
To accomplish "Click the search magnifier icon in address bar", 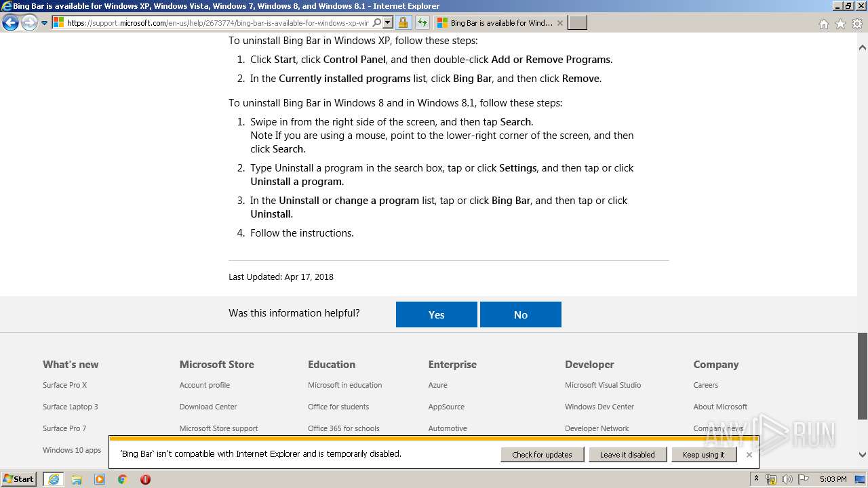I will 377,23.
